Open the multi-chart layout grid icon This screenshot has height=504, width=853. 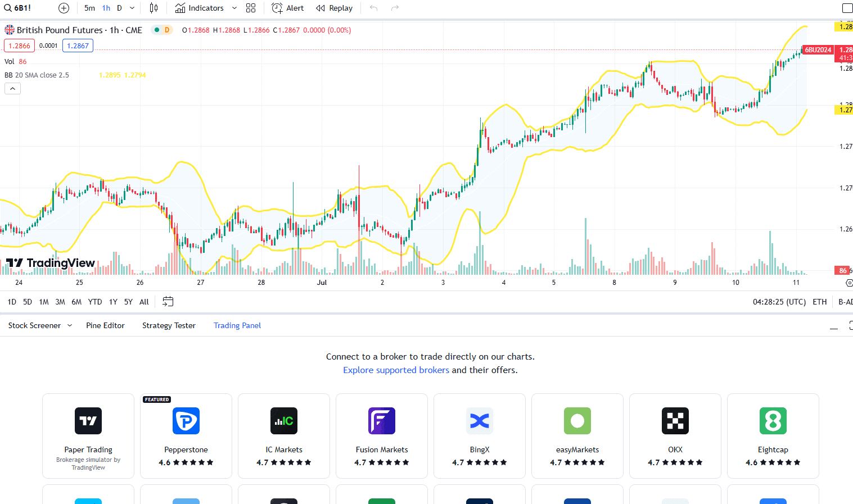(251, 8)
